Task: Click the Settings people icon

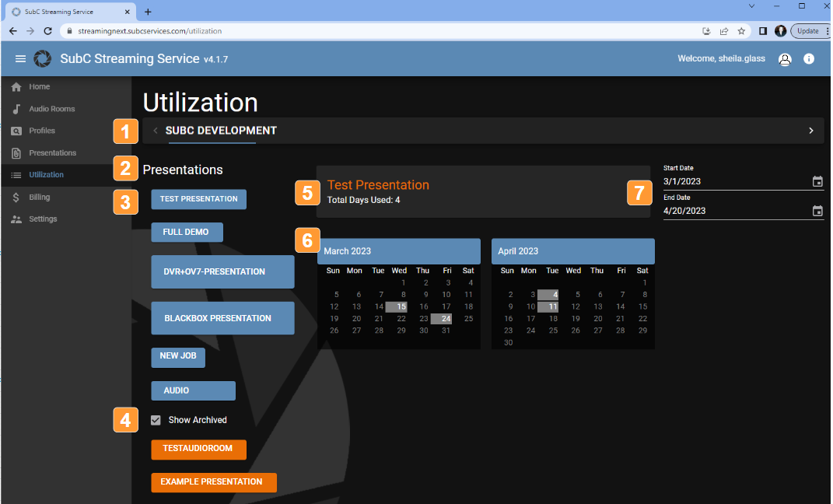Action: tap(16, 219)
